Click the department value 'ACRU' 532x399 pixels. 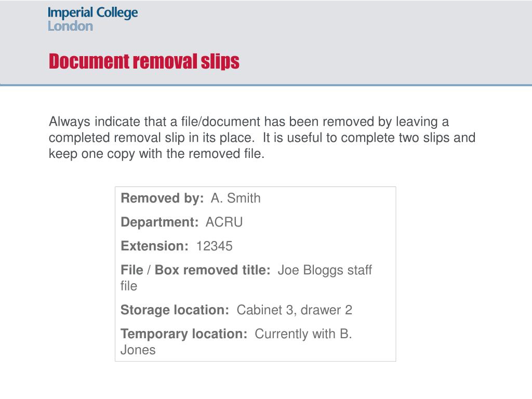click(x=224, y=222)
